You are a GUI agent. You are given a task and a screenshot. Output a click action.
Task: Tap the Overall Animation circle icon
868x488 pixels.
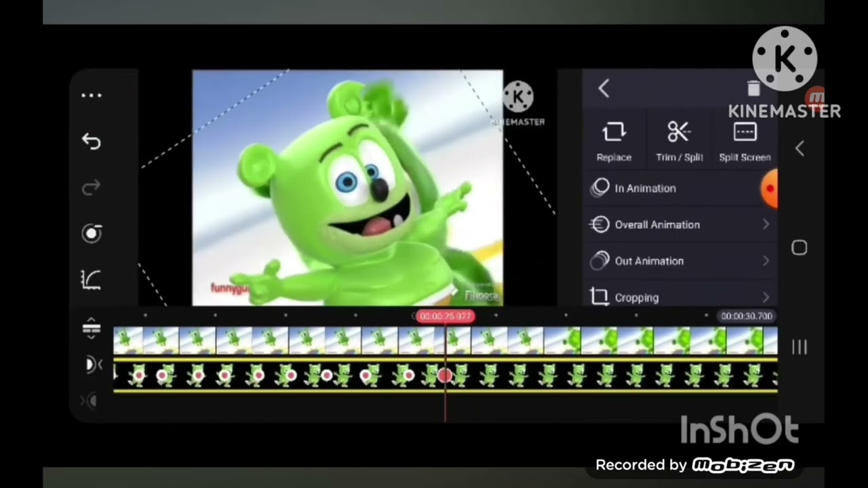[x=599, y=224]
